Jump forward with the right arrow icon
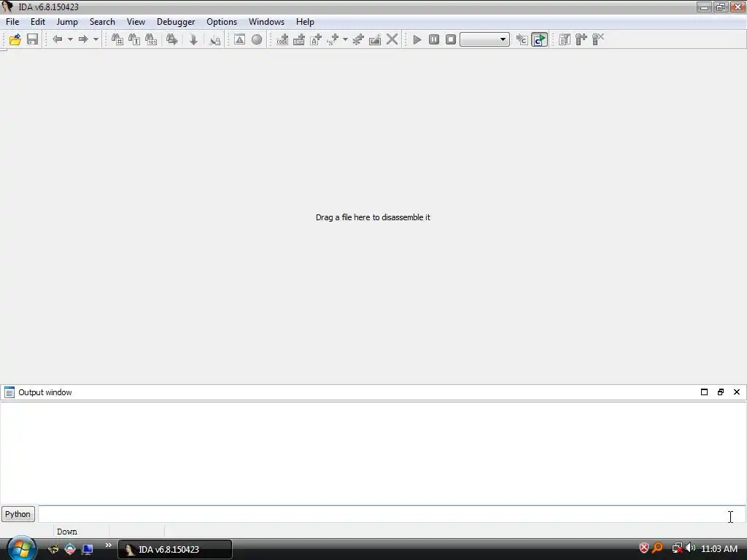The height and width of the screenshot is (560, 747). [x=83, y=39]
